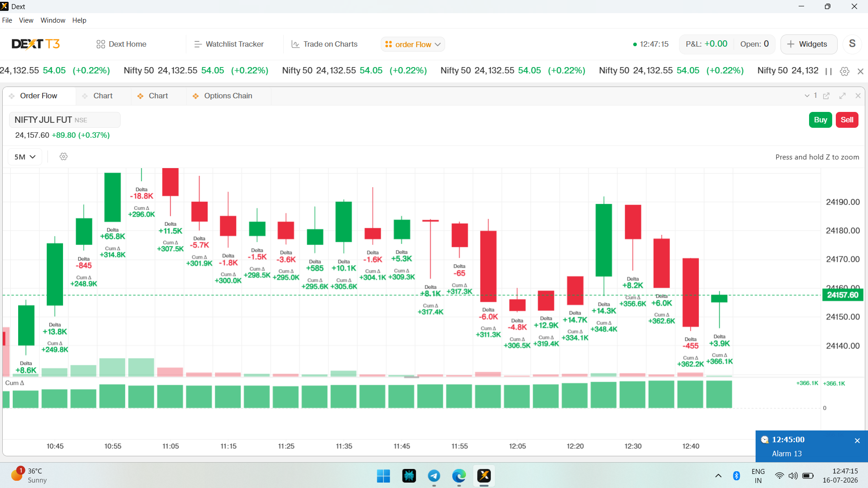The image size is (868, 488).
Task: Click the Dext taskbar icon
Action: pyautogui.click(x=484, y=476)
